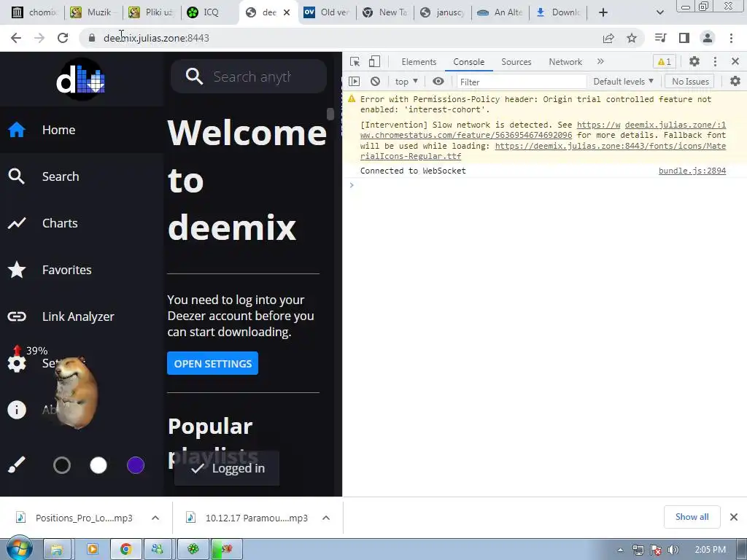Clear the console with the clear icon
The height and width of the screenshot is (560, 747).
[376, 82]
